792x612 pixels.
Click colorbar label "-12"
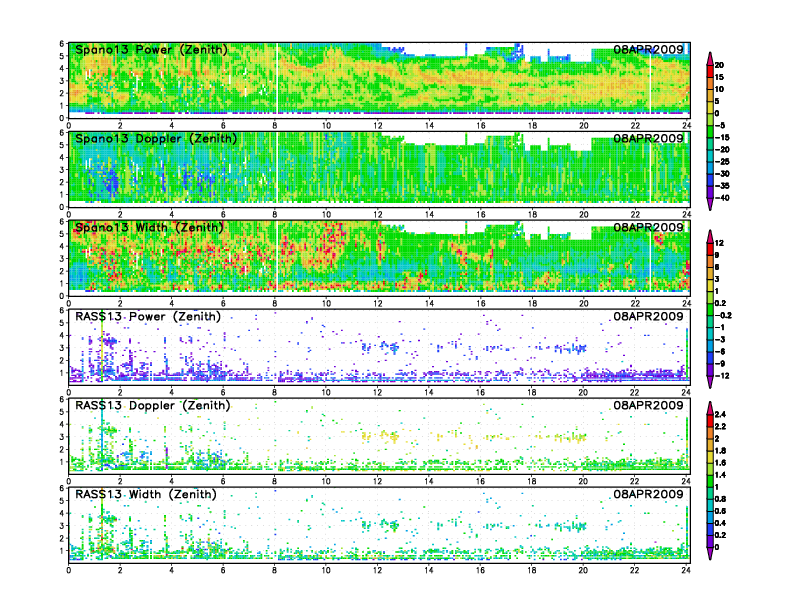[722, 376]
